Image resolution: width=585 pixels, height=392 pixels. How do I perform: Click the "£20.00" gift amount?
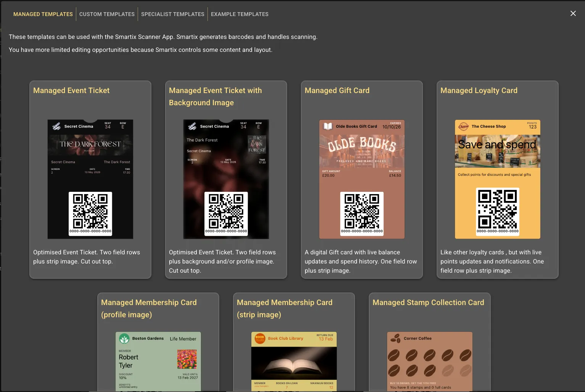[328, 175]
